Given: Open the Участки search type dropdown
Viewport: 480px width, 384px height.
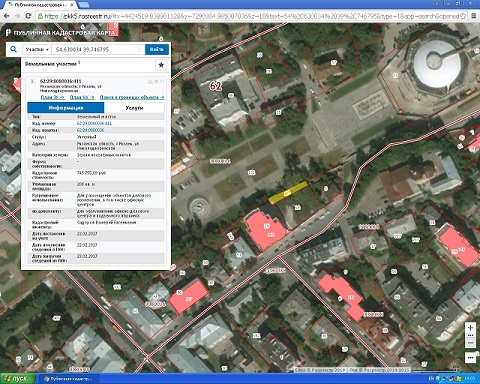Looking at the screenshot, I should pyautogui.click(x=37, y=49).
